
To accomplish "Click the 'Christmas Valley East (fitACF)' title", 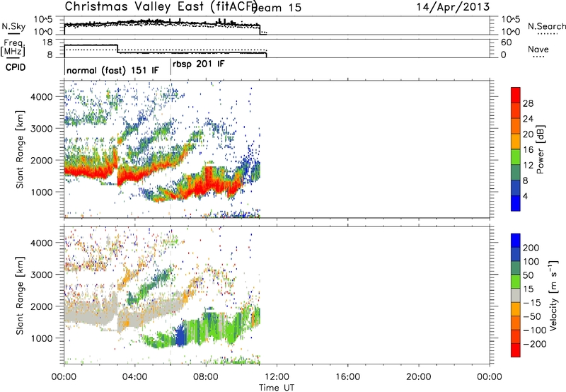I will [161, 7].
